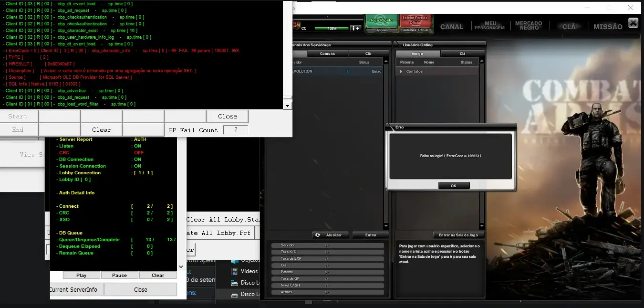This screenshot has height=308, width=644.
Task: Click the GM rank badge icon
Action: click(296, 25)
